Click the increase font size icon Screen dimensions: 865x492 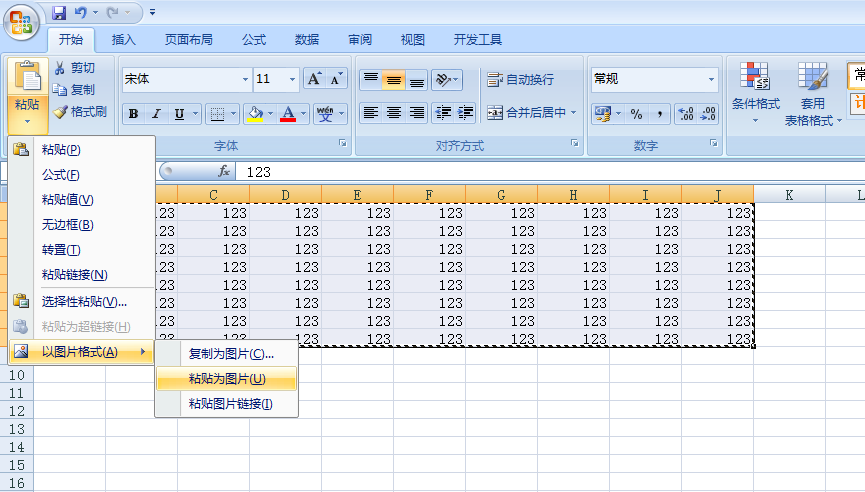point(314,79)
